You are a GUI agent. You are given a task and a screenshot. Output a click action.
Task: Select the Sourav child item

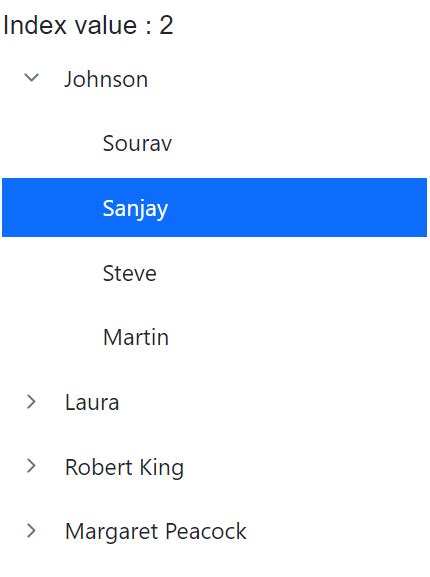(137, 143)
